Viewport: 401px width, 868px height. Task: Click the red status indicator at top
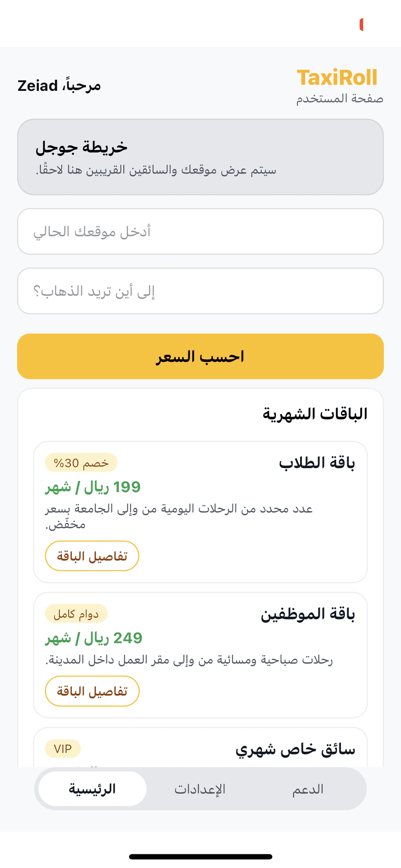[x=361, y=24]
